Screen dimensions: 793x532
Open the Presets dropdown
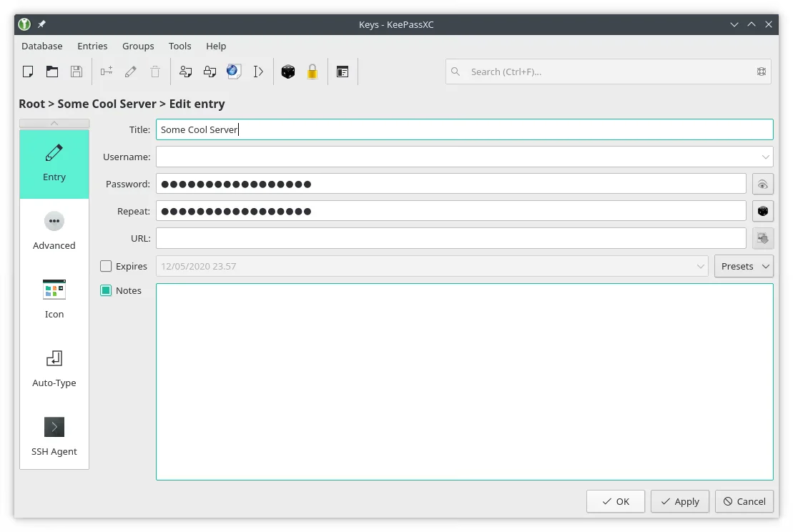[744, 266]
